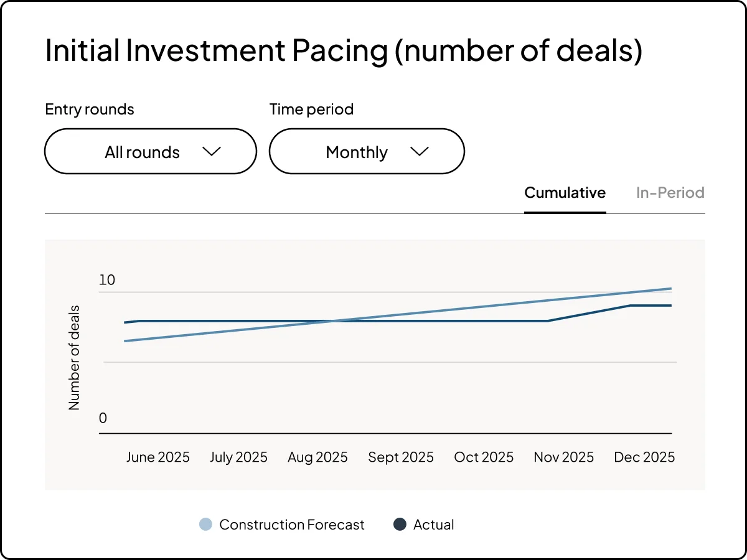Toggle the Actual series label
The width and height of the screenshot is (747, 560).
click(x=434, y=525)
